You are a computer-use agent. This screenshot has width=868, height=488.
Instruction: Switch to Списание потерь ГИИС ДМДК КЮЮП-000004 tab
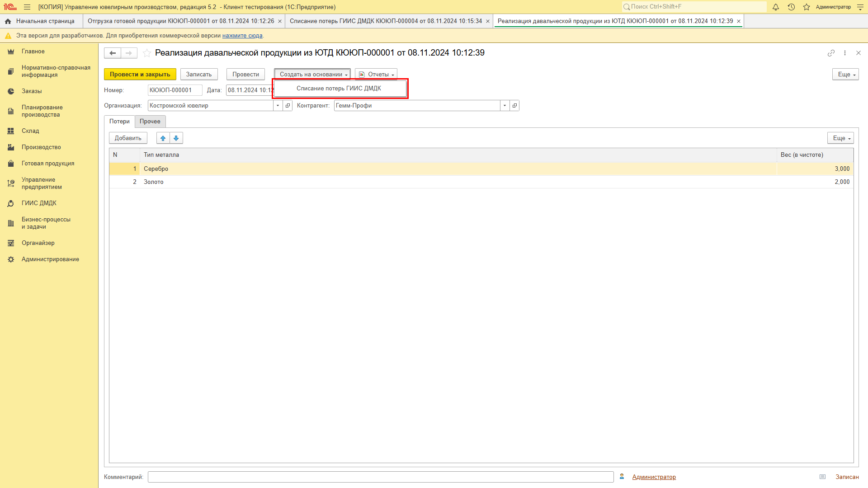386,21
